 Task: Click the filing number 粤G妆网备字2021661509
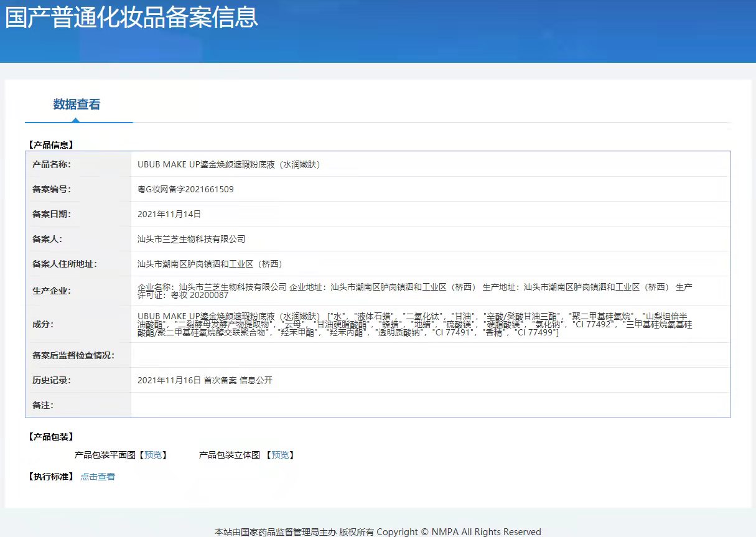185,189
